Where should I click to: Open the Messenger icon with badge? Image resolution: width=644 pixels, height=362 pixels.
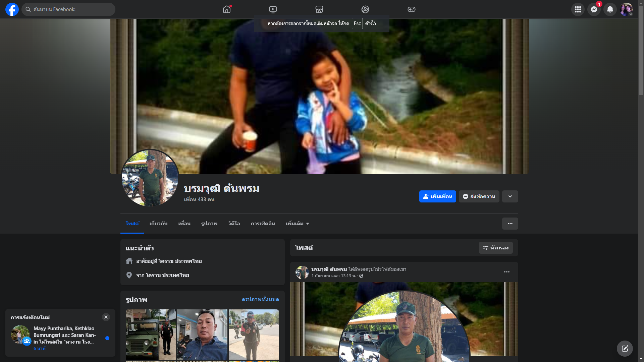tap(594, 9)
